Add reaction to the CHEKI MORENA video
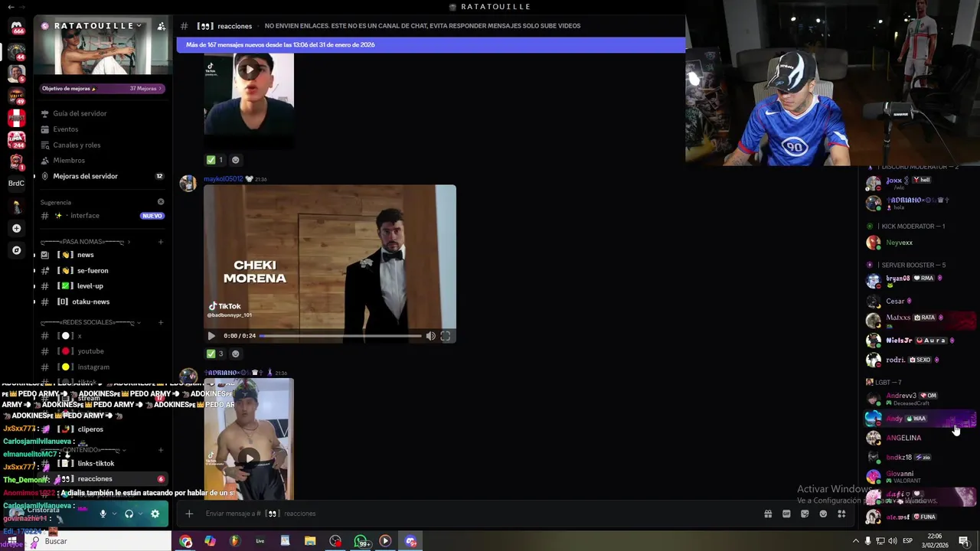Viewport: 980px width, 551px height. coord(235,354)
